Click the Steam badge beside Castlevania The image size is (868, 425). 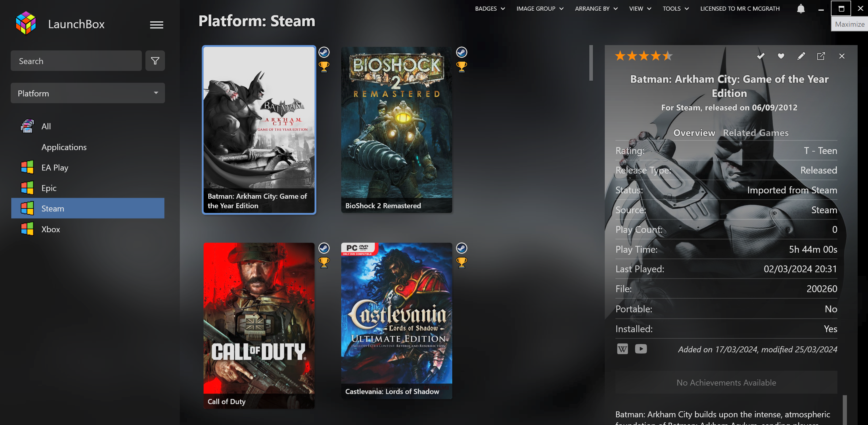point(461,248)
